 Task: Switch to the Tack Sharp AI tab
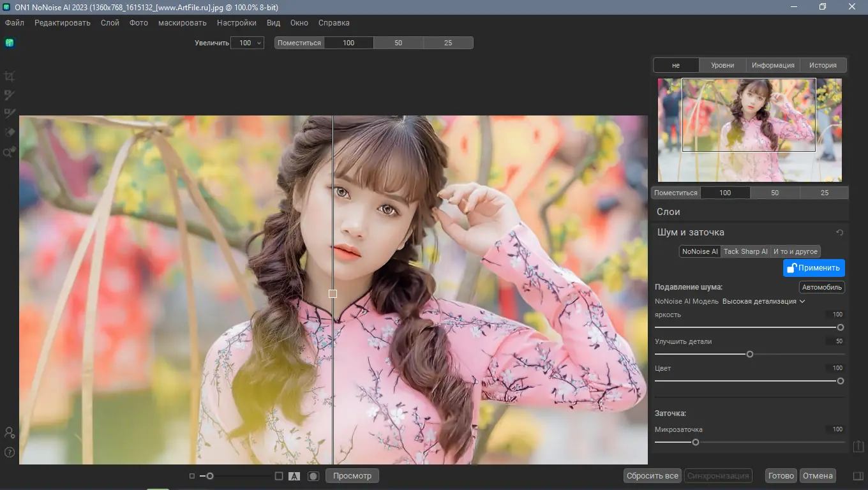click(745, 251)
